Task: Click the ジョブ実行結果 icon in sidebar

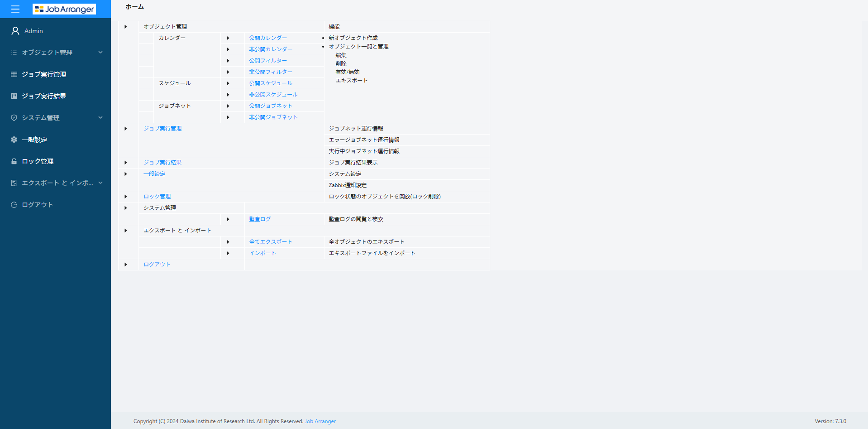Action: 14,96
